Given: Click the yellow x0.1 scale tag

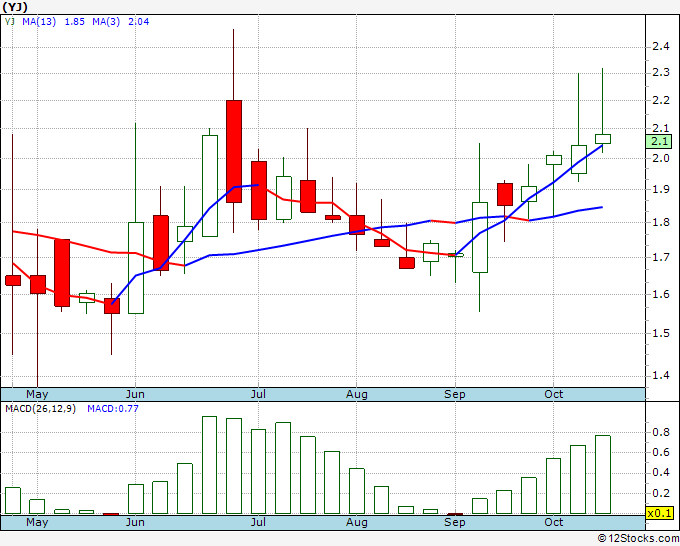Looking at the screenshot, I should (x=659, y=513).
